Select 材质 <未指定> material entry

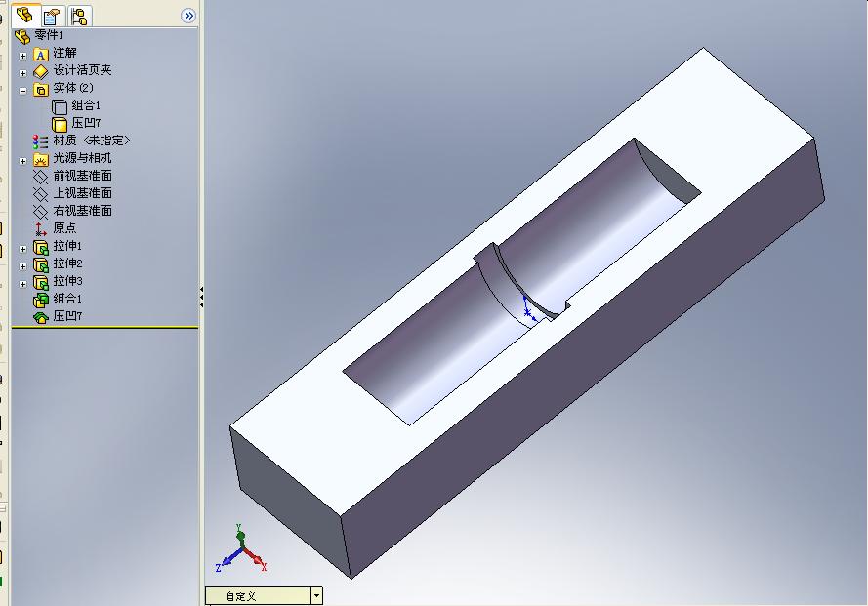92,141
